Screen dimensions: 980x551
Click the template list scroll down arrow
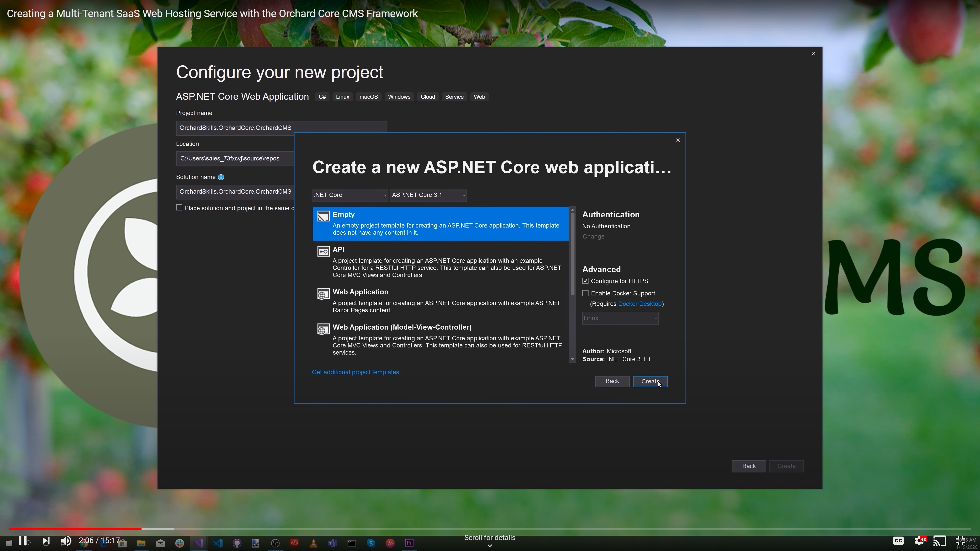click(x=572, y=360)
